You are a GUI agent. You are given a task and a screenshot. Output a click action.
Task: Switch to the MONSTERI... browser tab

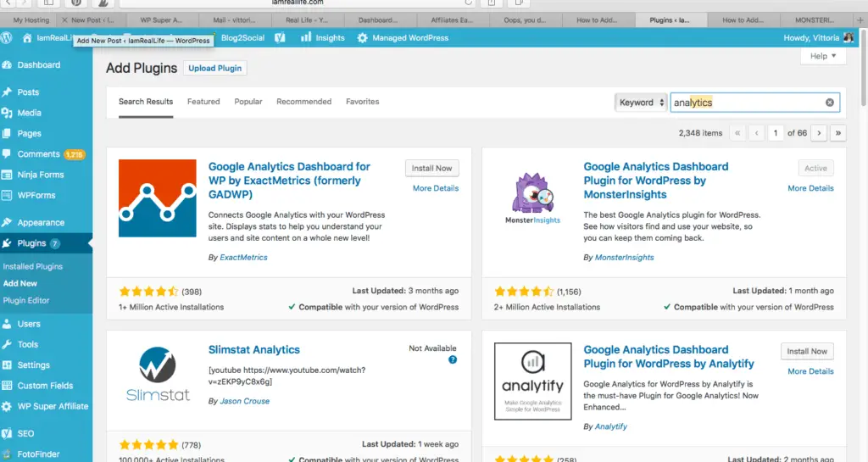point(815,19)
